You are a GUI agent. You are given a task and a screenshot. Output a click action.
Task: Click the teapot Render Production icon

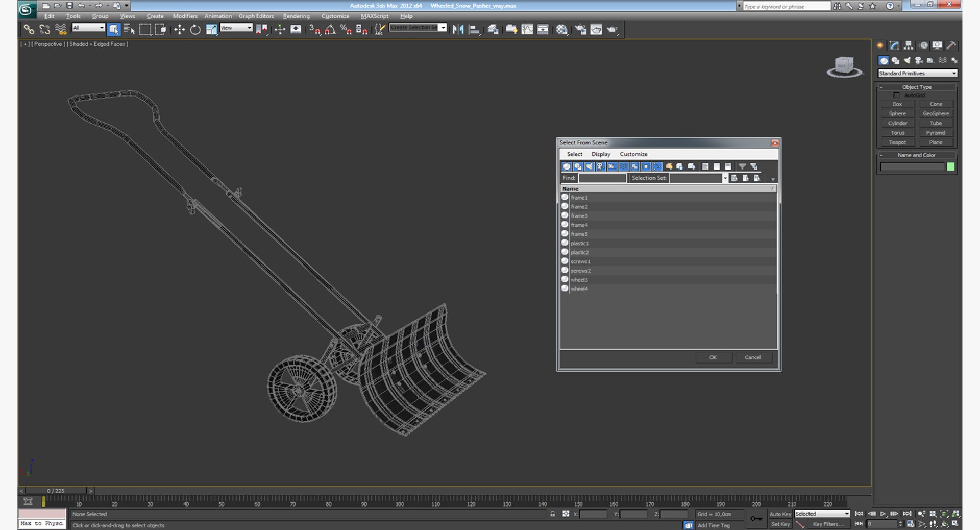coord(612,30)
